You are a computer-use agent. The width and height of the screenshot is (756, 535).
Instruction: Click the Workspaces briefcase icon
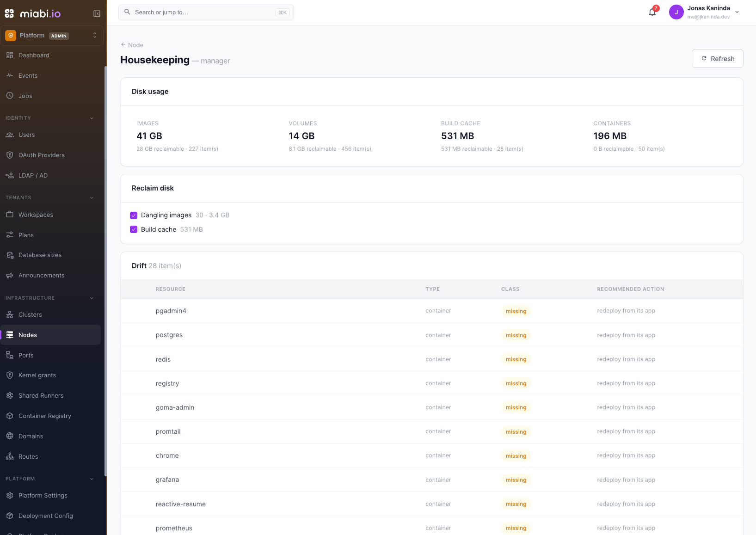(x=10, y=215)
